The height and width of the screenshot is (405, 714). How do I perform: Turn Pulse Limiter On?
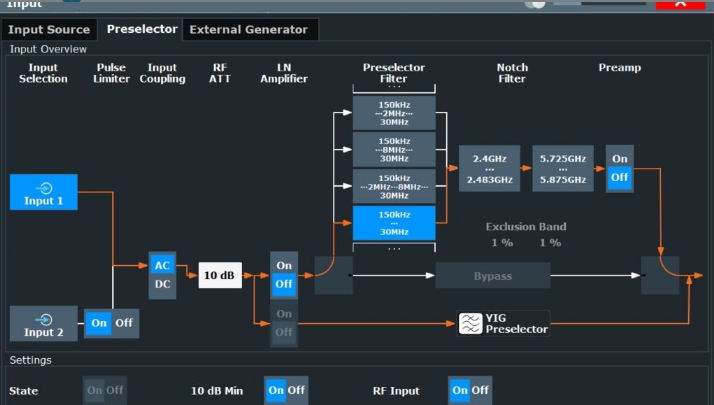click(98, 323)
